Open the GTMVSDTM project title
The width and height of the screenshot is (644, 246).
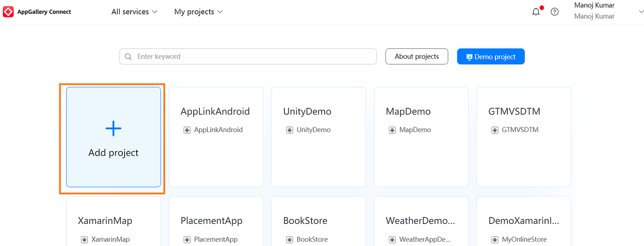pyautogui.click(x=514, y=112)
